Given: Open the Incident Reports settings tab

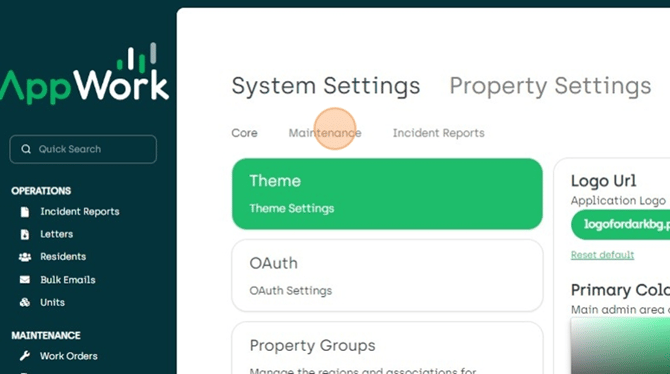Looking at the screenshot, I should click(x=438, y=133).
